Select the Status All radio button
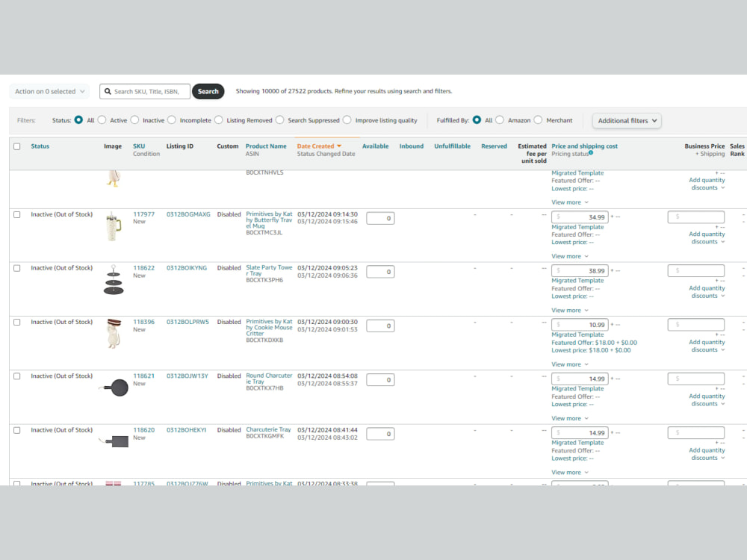The height and width of the screenshot is (560, 747). (x=78, y=120)
